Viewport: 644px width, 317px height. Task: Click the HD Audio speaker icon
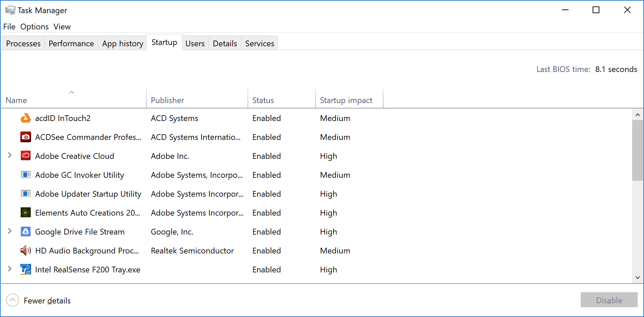(x=26, y=251)
